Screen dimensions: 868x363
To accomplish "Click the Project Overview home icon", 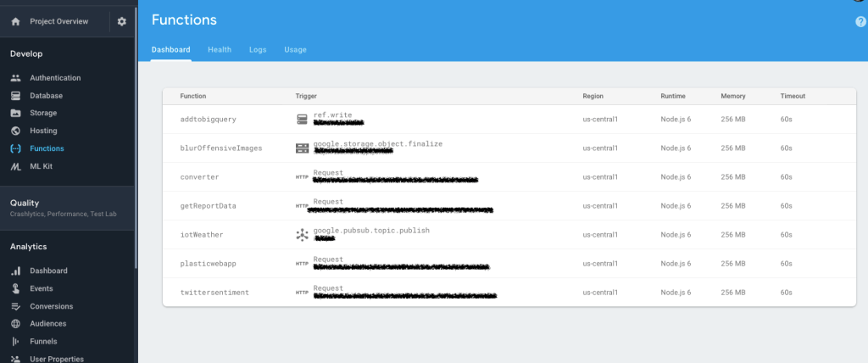I will pyautogui.click(x=15, y=21).
